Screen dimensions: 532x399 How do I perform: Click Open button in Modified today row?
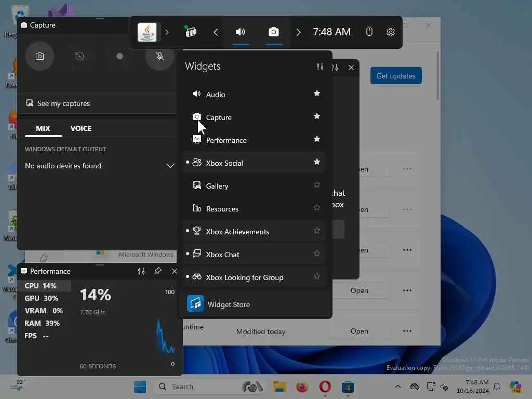[360, 331]
